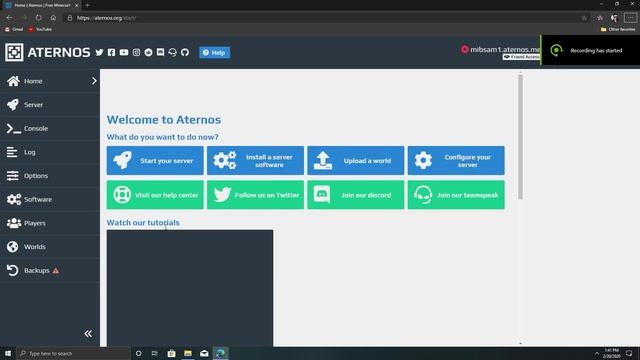The image size is (640, 360).
Task: Click the Aternos logo
Action: 48,52
